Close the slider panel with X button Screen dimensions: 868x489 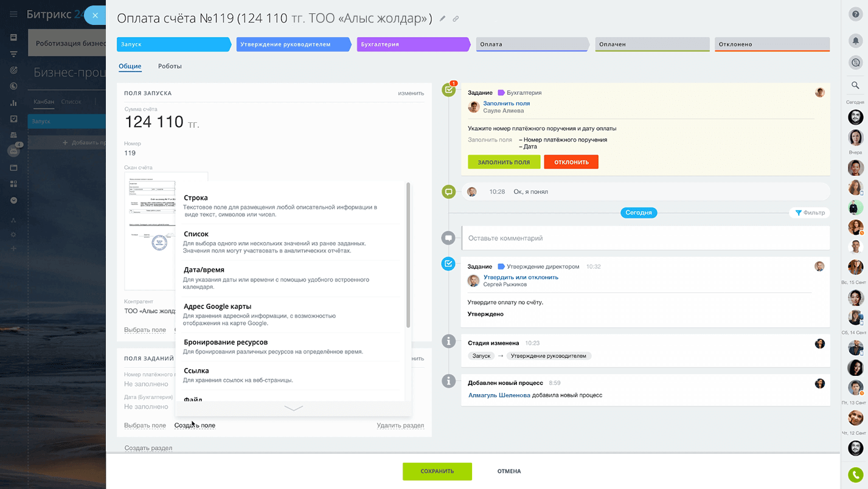tap(95, 15)
